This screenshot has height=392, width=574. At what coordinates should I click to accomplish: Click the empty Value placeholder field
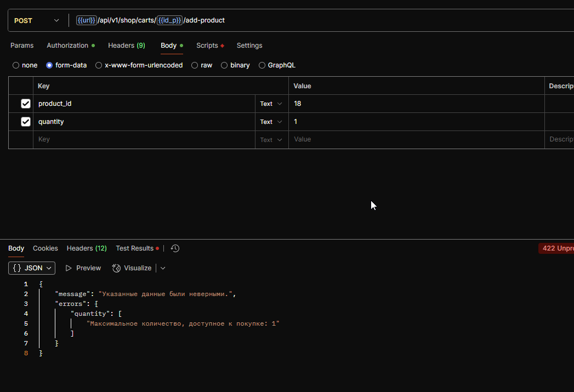[417, 139]
